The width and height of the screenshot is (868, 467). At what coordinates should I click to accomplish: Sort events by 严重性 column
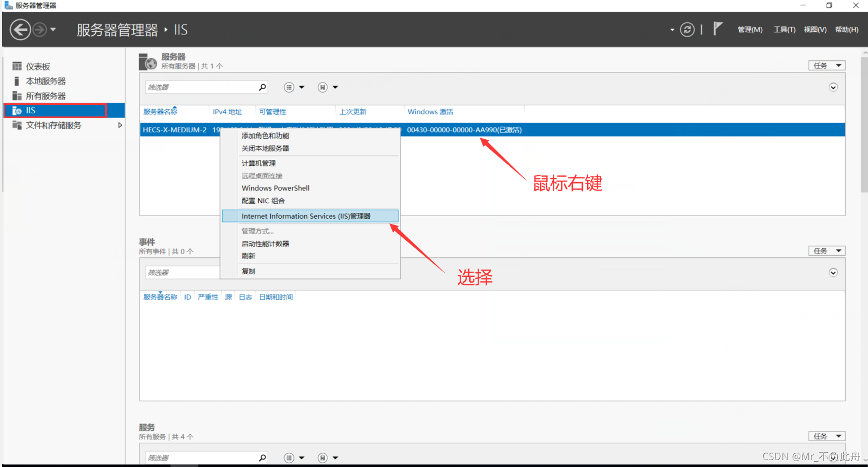coord(208,297)
